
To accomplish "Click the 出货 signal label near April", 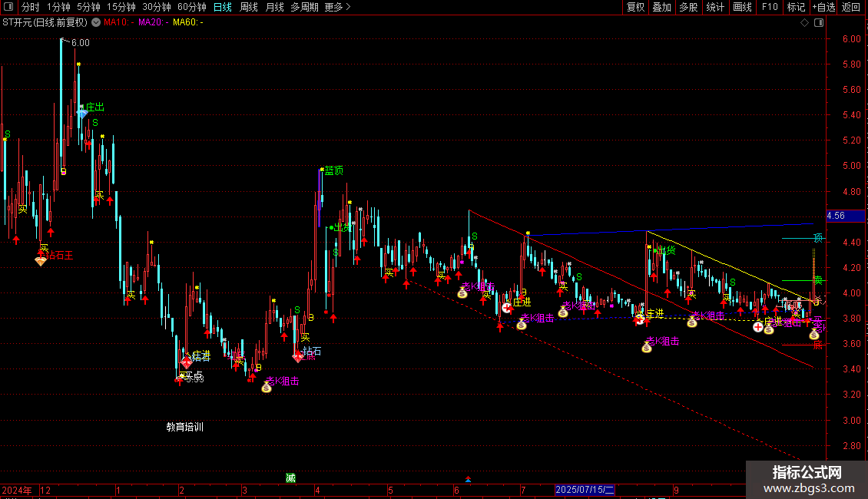I will point(343,227).
